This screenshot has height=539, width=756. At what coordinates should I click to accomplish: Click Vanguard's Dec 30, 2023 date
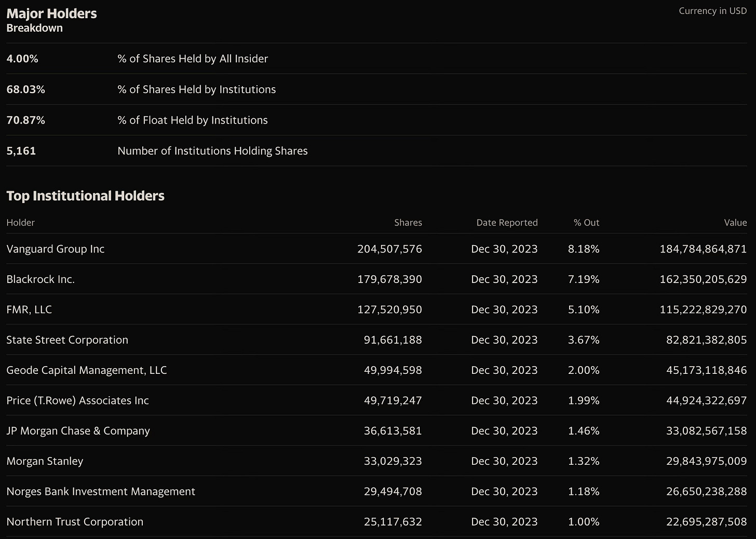point(504,249)
